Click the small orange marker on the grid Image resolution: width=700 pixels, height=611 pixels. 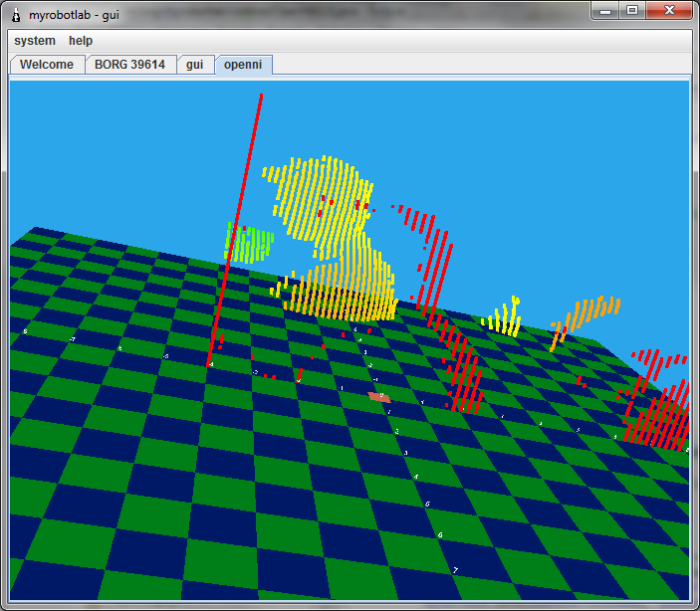tap(379, 397)
